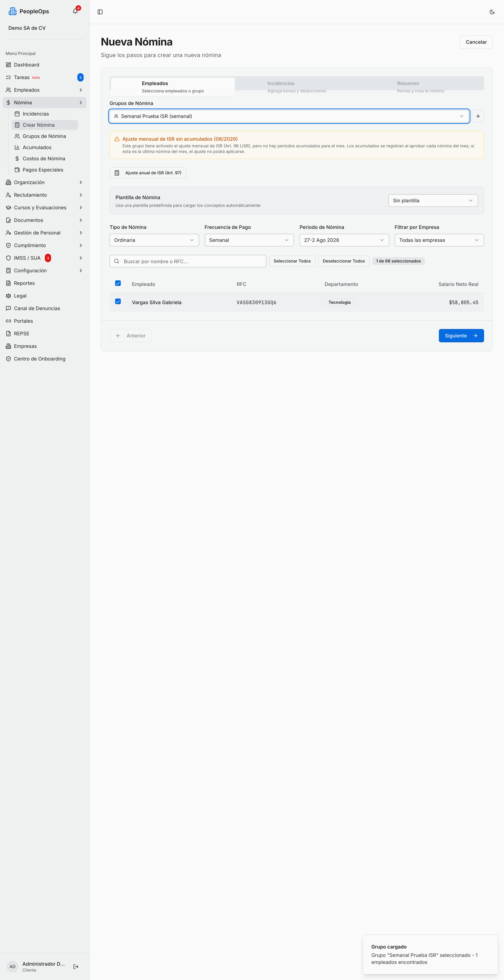The width and height of the screenshot is (504, 980).
Task: Toggle the sidebar panel icon
Action: click(100, 12)
